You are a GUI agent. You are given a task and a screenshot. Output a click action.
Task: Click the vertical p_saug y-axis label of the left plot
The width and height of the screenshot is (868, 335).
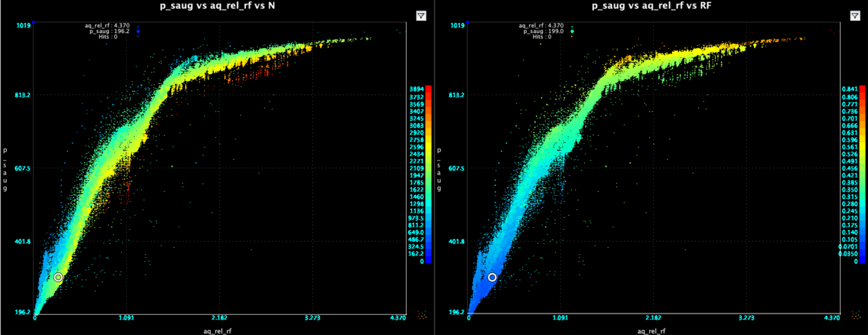(x=5, y=169)
